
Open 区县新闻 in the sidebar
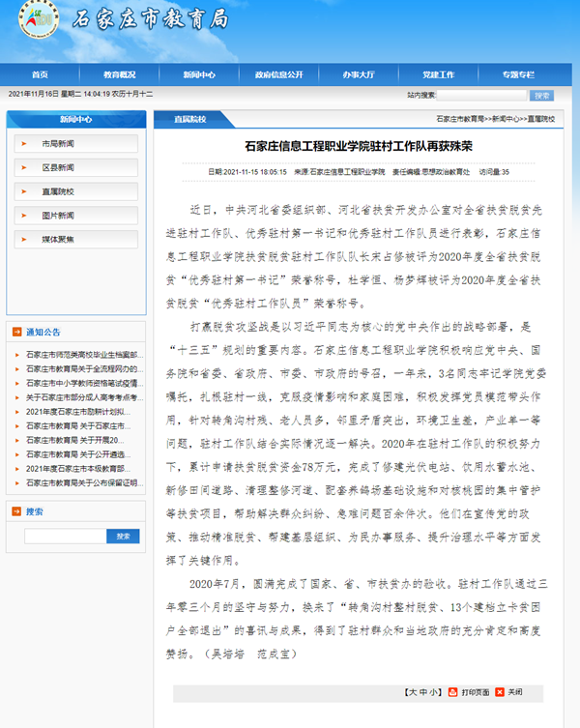58,167
